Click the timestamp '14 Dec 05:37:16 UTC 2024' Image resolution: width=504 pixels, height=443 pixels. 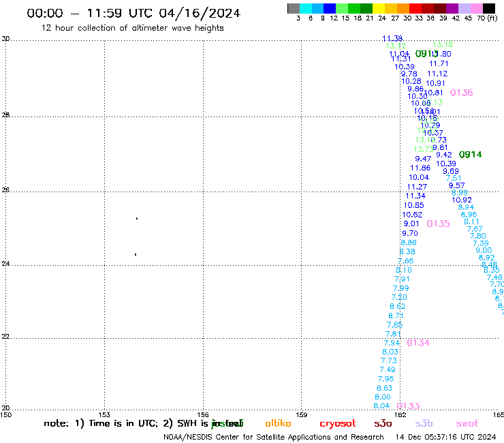pos(445,438)
